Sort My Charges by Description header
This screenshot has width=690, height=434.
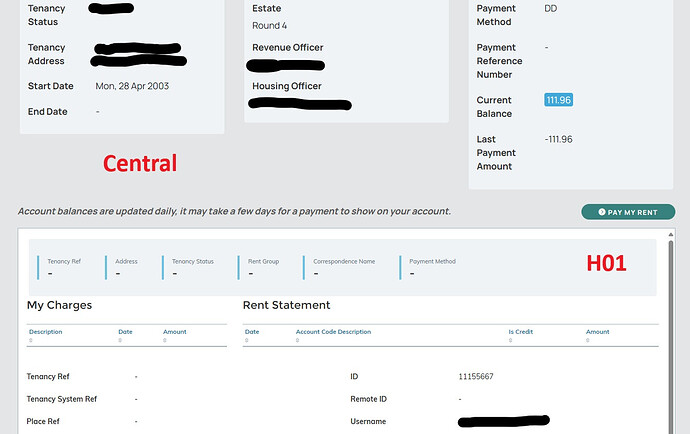pyautogui.click(x=46, y=332)
